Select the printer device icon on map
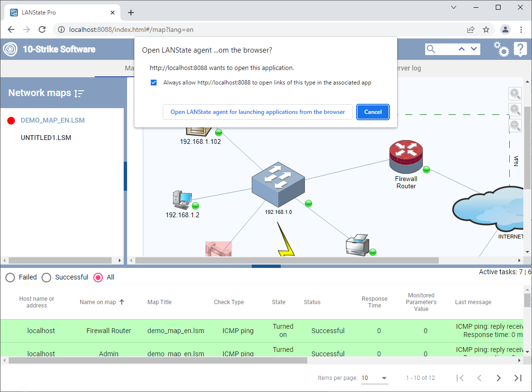532x392 pixels. pyautogui.click(x=357, y=244)
